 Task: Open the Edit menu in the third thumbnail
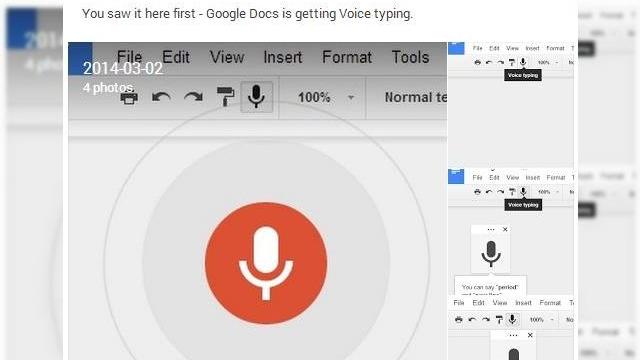click(478, 303)
